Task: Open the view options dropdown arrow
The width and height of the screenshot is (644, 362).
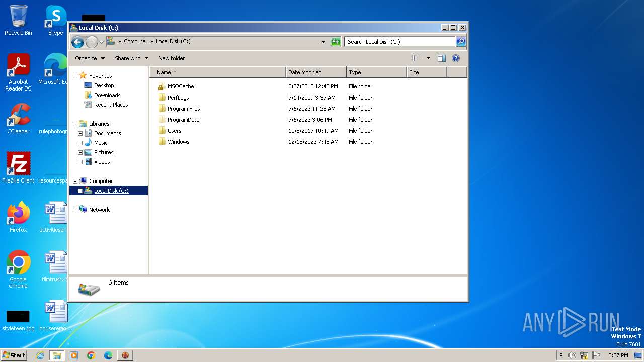Action: (428, 58)
